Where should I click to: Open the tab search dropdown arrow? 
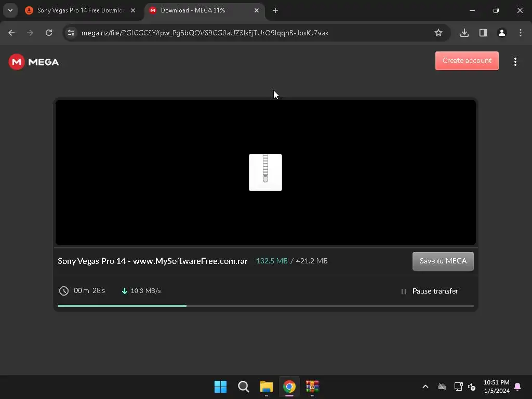[10, 10]
